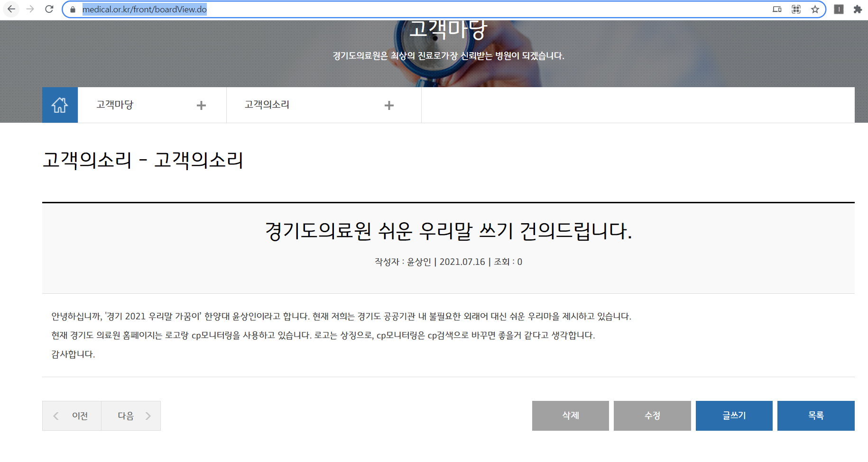Open the QR code icon in the address bar
The width and height of the screenshot is (868, 462).
(796, 9)
